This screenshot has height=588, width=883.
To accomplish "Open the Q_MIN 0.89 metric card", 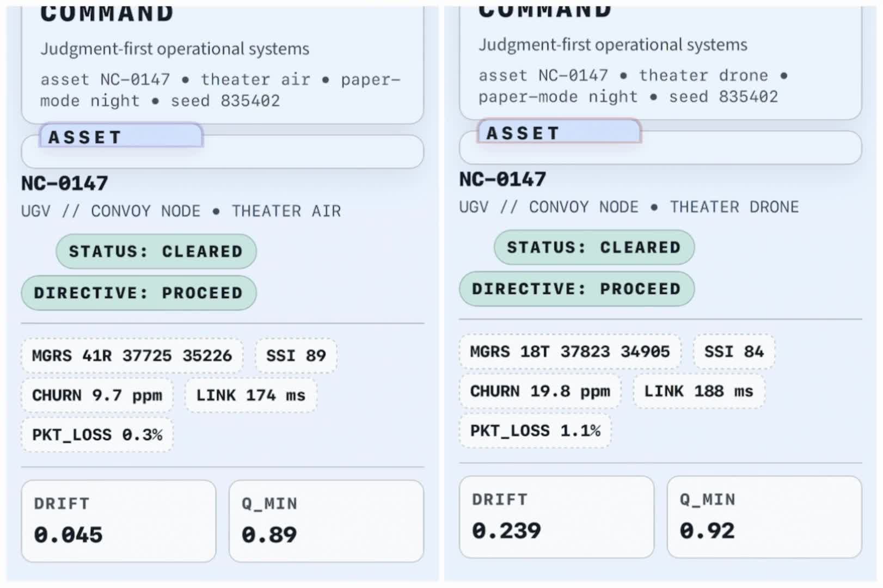I will pos(327,521).
